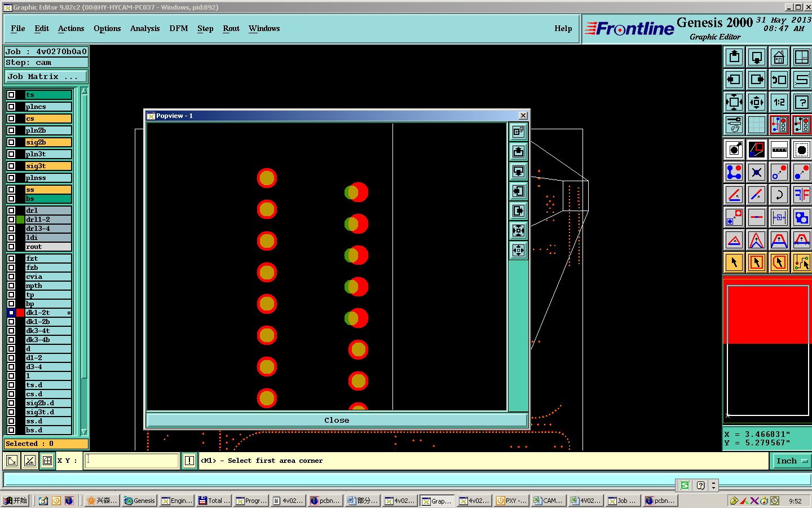Open the Actions menu
Viewport: 812px width, 508px height.
click(71, 28)
